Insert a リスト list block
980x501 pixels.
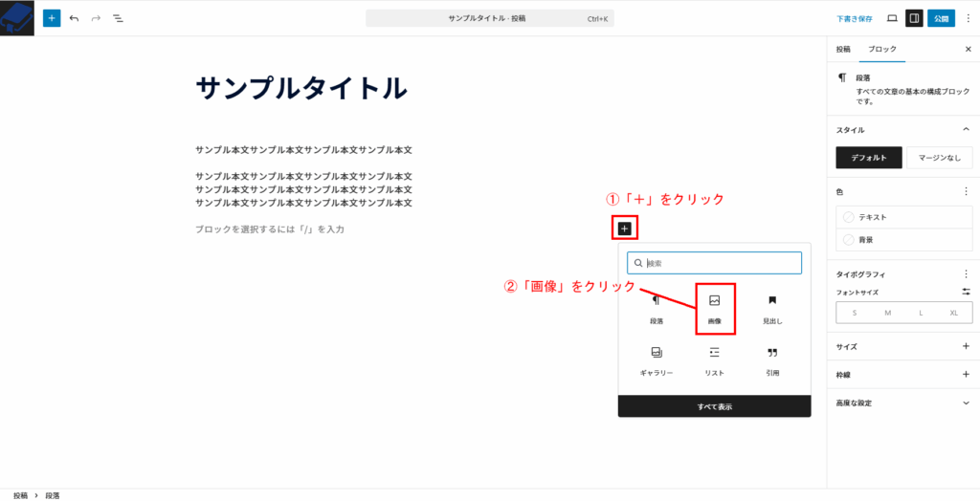(x=714, y=359)
